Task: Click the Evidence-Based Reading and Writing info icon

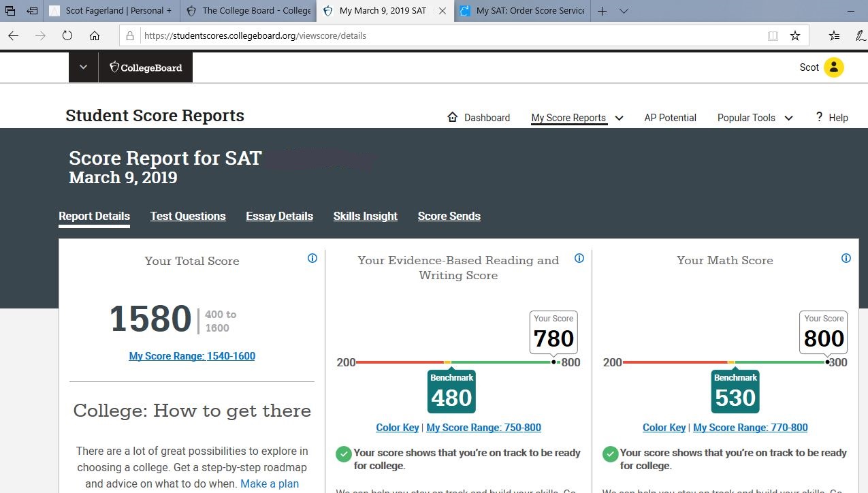Action: [x=579, y=258]
